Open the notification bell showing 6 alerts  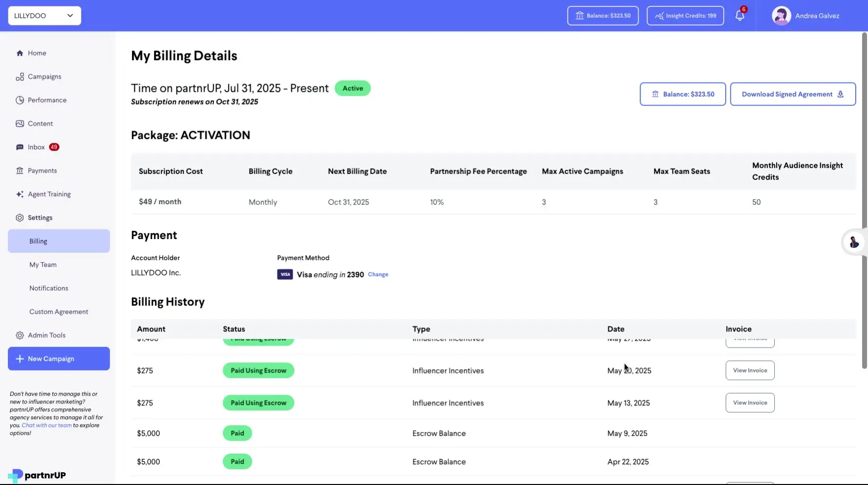click(739, 15)
